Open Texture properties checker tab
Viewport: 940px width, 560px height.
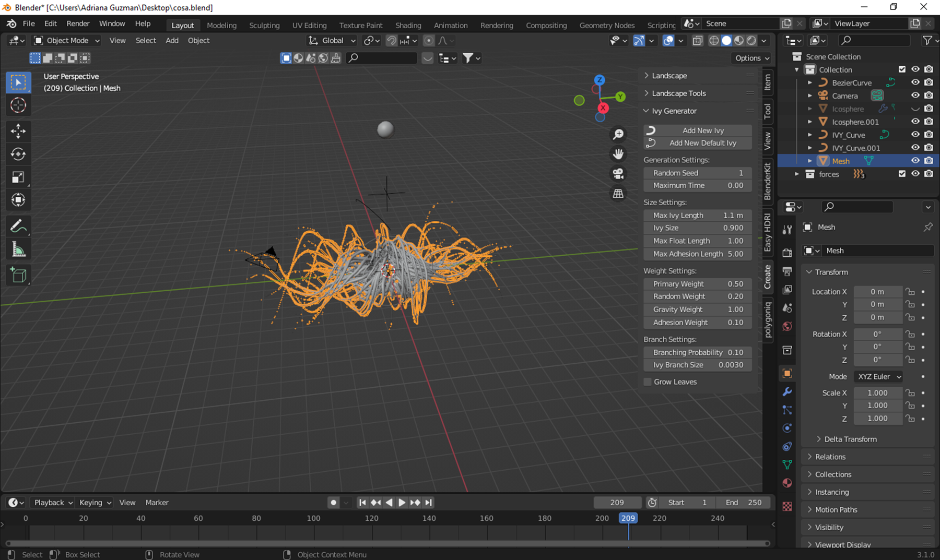point(787,506)
